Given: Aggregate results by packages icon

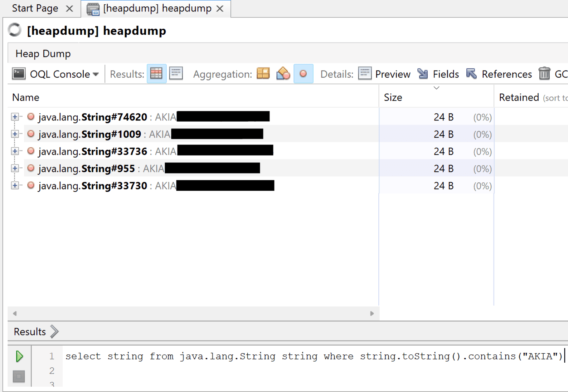Looking at the screenshot, I should (x=263, y=74).
